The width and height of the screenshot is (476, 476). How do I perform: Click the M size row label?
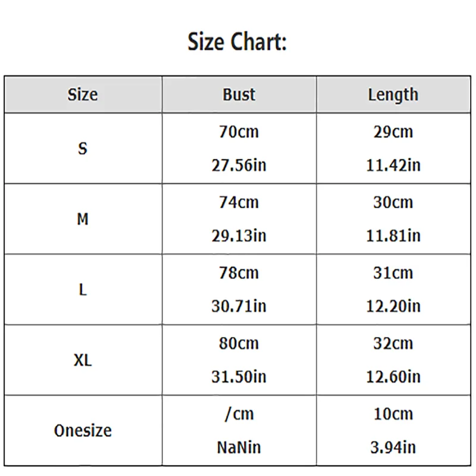pos(83,219)
